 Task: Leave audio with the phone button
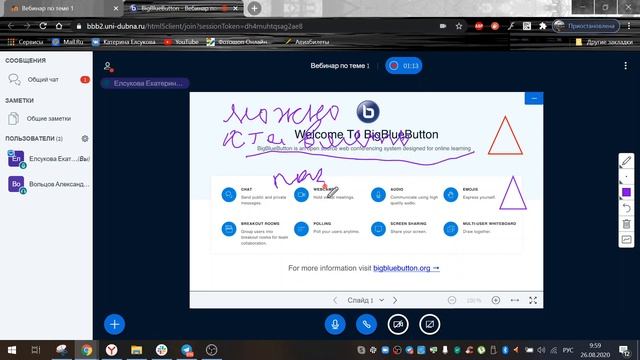[366, 324]
